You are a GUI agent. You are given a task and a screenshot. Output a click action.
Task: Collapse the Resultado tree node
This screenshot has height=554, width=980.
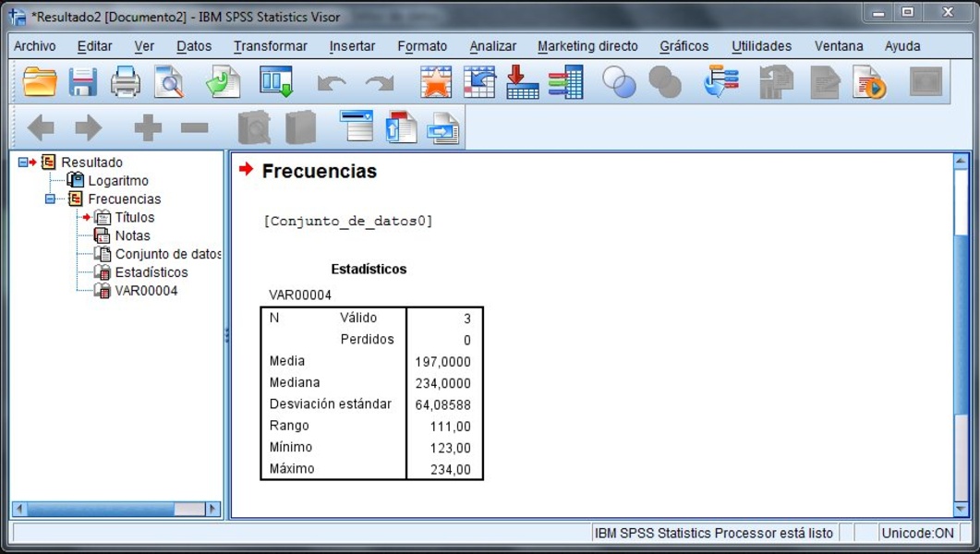[23, 163]
